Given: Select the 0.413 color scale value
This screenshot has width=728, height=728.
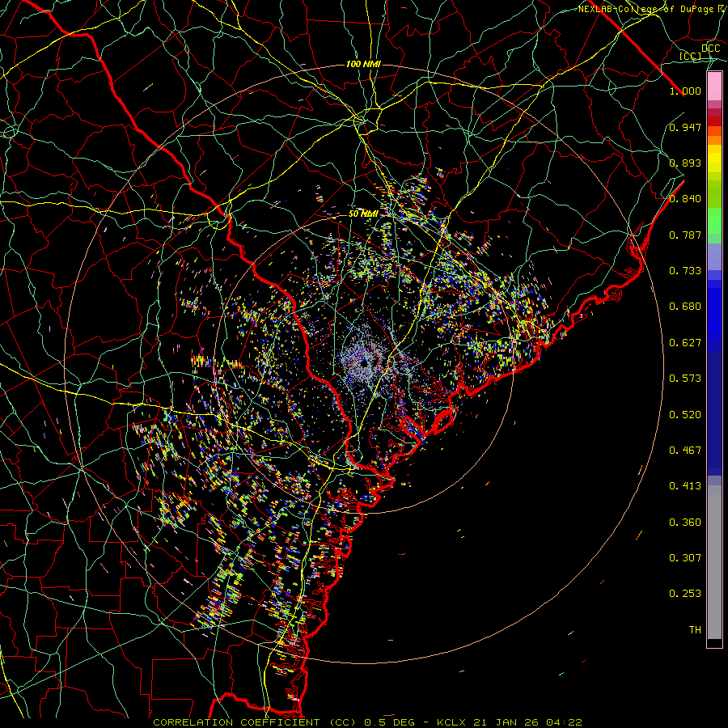Looking at the screenshot, I should point(685,486).
